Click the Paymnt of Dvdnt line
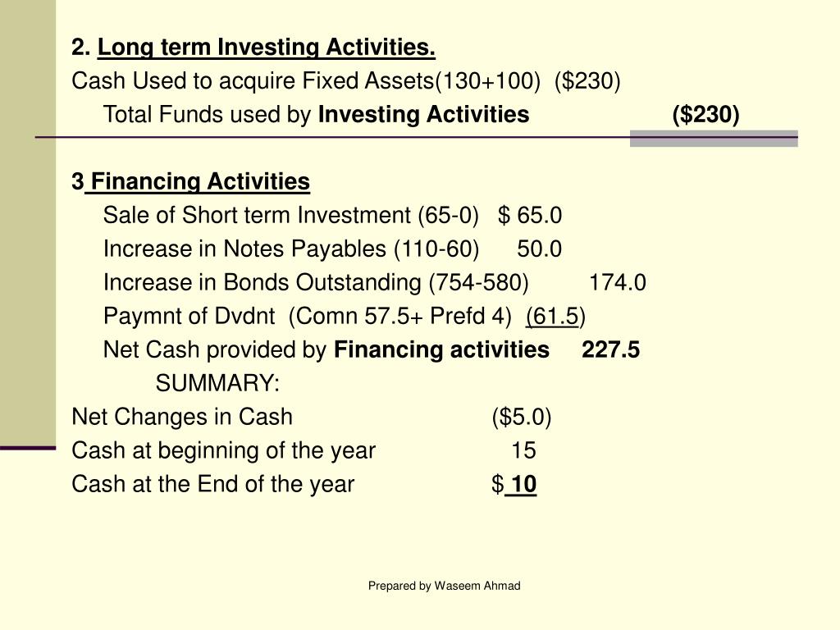Image resolution: width=840 pixels, height=630 pixels. [x=345, y=316]
